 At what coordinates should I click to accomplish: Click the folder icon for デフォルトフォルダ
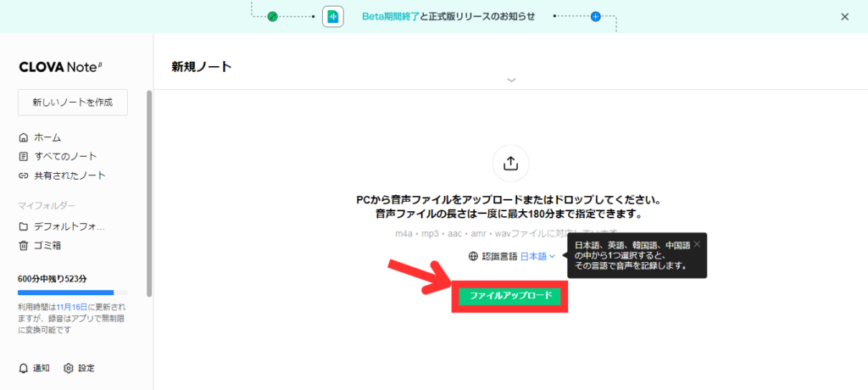click(x=24, y=227)
